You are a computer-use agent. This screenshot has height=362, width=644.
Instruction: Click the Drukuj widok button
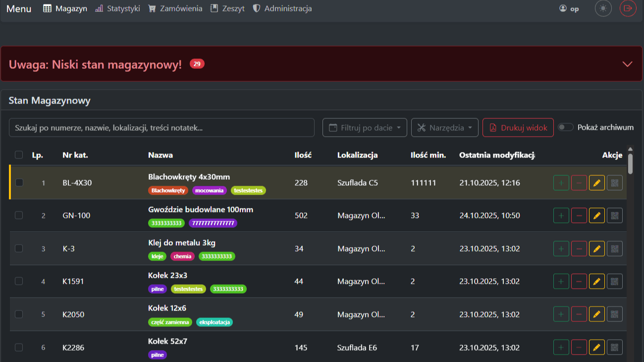point(518,128)
